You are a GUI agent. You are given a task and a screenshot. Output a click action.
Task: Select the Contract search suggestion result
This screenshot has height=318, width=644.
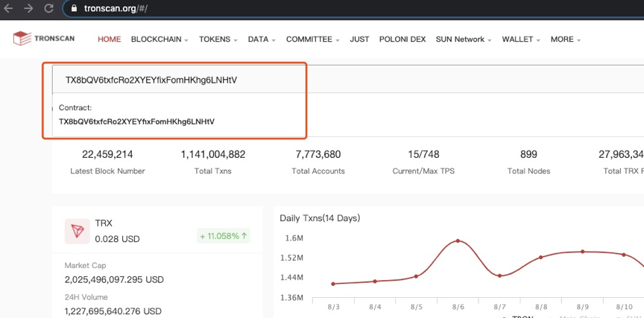tap(136, 121)
